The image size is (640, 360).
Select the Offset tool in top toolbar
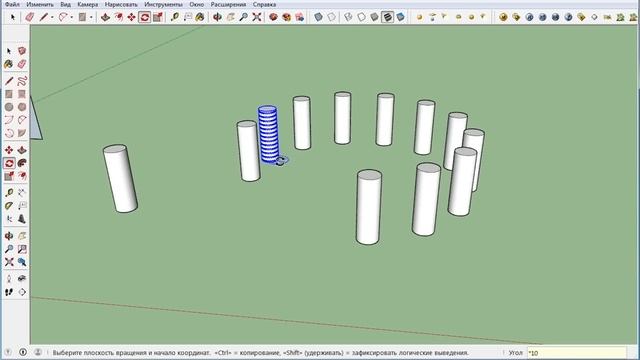click(x=118, y=17)
